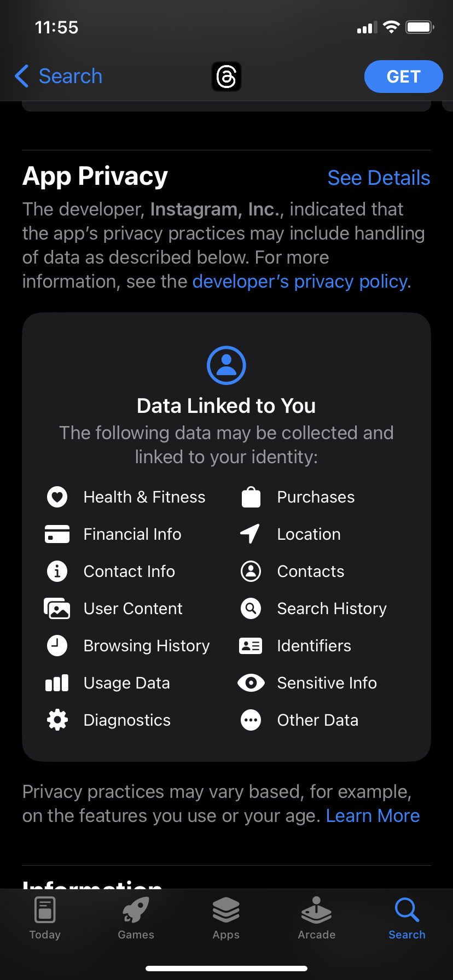
Task: Open the developer's privacy policy link
Action: pos(300,281)
